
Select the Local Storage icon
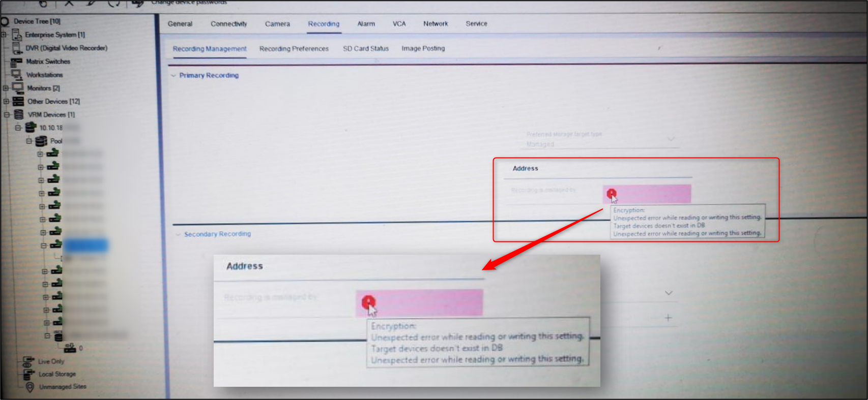pyautogui.click(x=28, y=374)
